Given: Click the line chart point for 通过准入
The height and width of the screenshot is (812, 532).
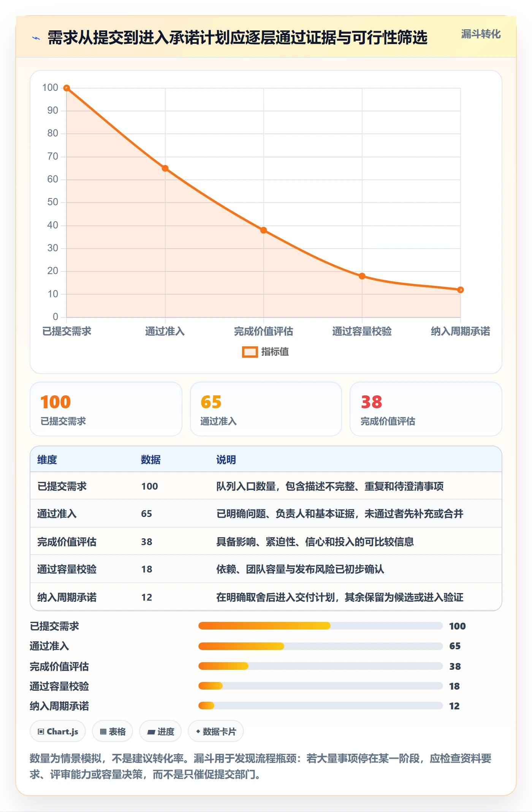Looking at the screenshot, I should tap(165, 168).
